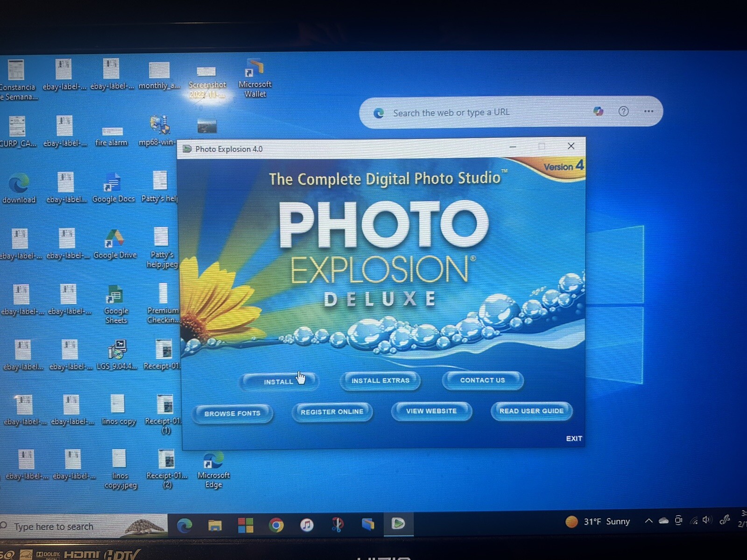Select the Google Sheets desktop shortcut
The image size is (747, 560).
[x=116, y=304]
